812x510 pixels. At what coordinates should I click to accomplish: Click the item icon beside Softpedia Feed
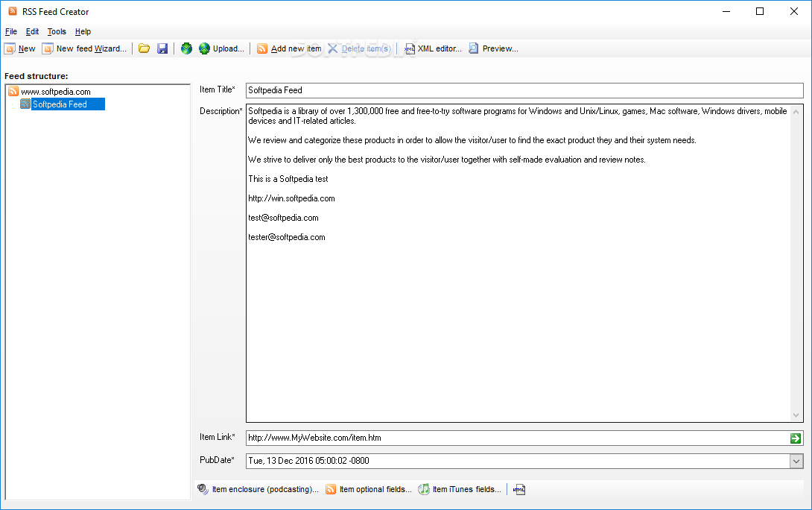pos(25,104)
